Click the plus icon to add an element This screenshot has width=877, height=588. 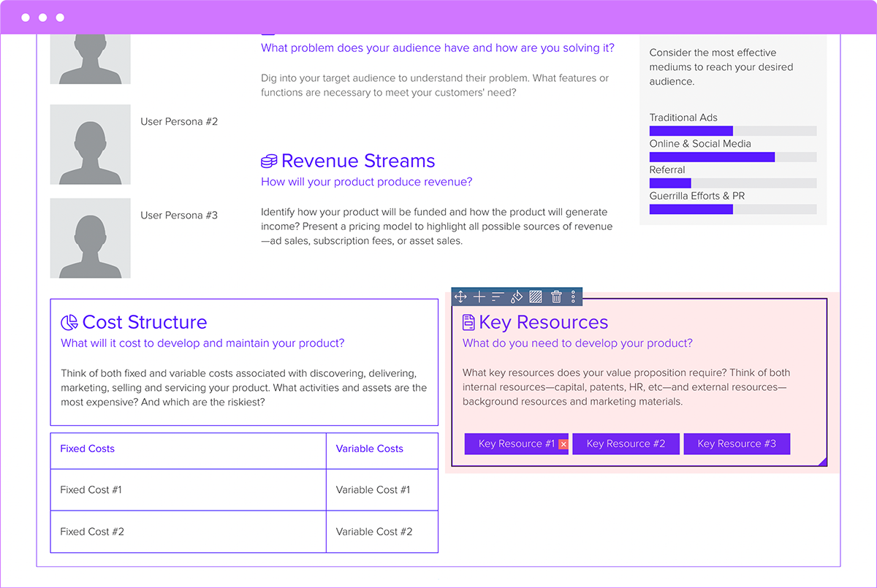[479, 297]
